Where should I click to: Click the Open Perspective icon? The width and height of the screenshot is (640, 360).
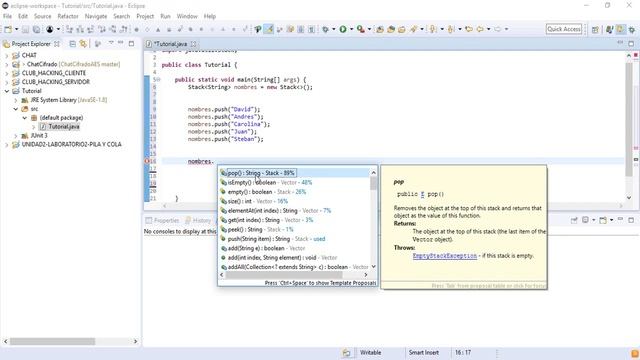click(x=595, y=29)
